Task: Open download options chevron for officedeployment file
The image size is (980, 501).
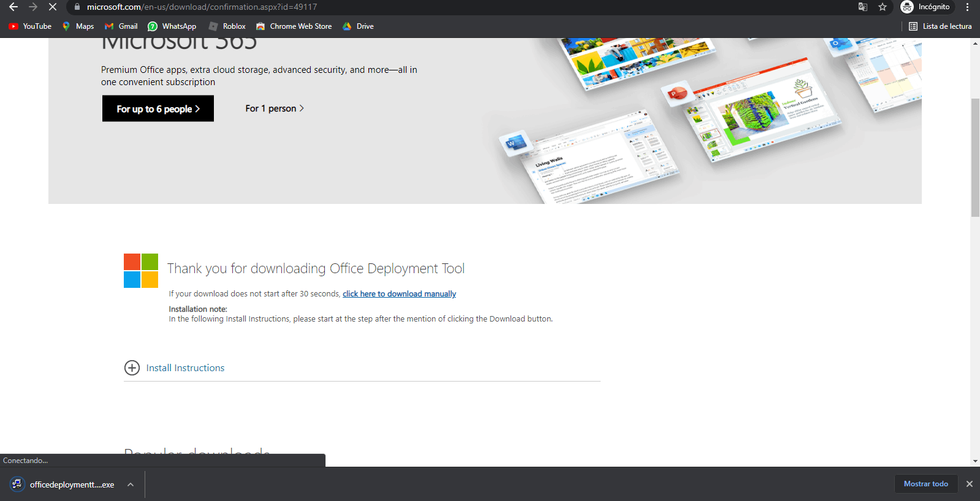Action: pos(131,484)
